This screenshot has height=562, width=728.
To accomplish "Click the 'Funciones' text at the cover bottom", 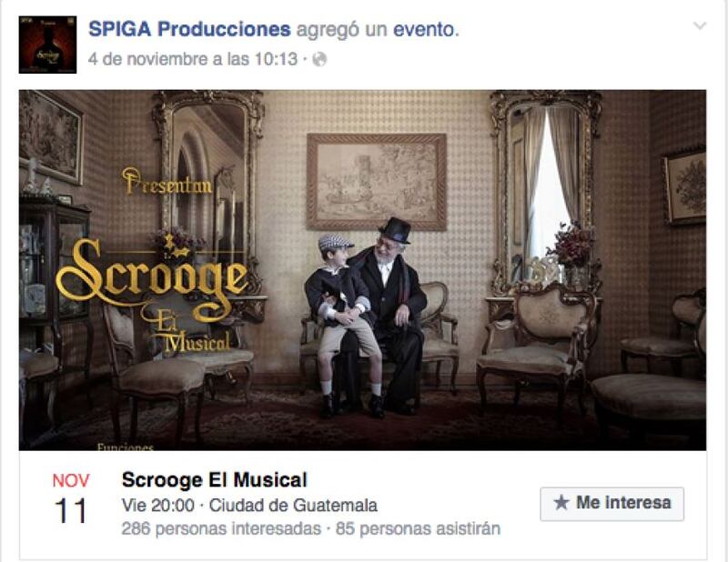I will pyautogui.click(x=126, y=447).
